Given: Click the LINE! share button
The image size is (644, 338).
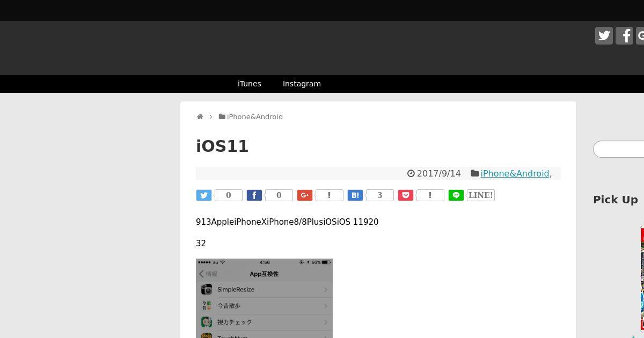Looking at the screenshot, I should (x=481, y=195).
